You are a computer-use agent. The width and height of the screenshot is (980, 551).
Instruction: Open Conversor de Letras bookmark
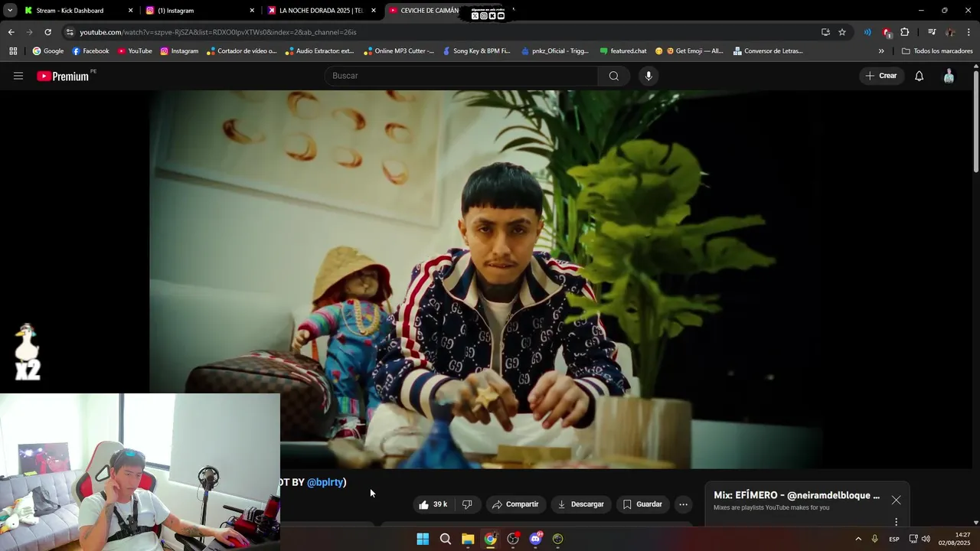pyautogui.click(x=768, y=51)
